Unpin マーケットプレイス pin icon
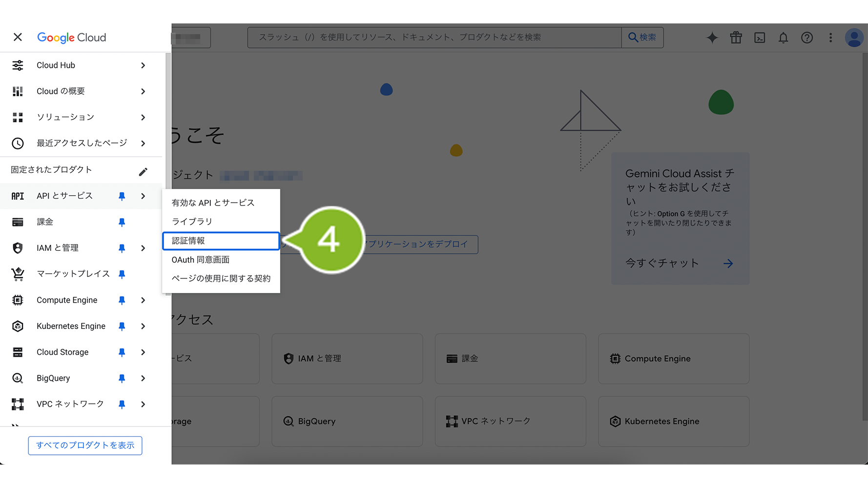The width and height of the screenshot is (868, 488). 122,274
